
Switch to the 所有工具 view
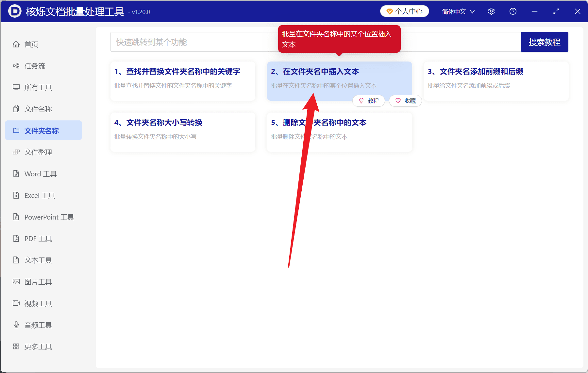pyautogui.click(x=38, y=87)
